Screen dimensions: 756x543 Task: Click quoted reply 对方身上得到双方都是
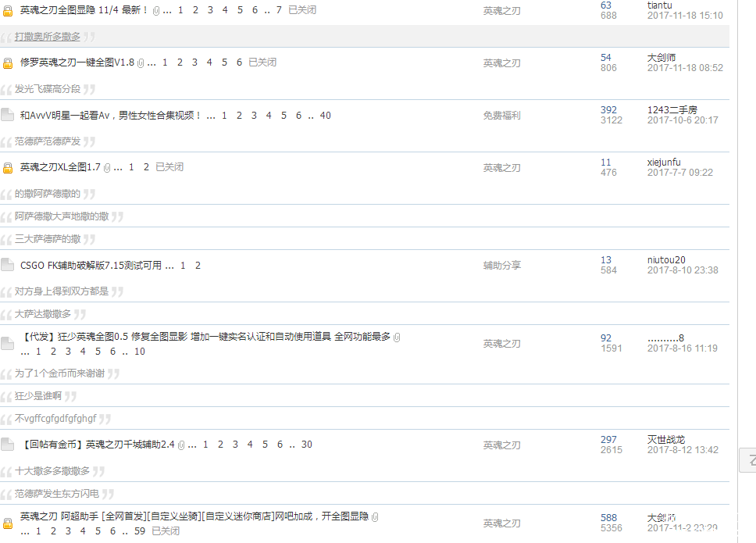tap(62, 291)
